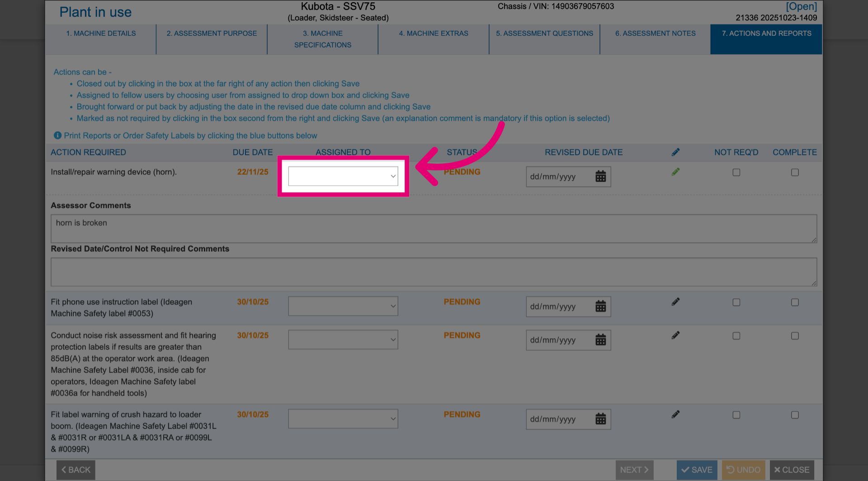Open 3. Machine Specifications tab
Viewport: 868px width, 481px height.
tap(323, 39)
